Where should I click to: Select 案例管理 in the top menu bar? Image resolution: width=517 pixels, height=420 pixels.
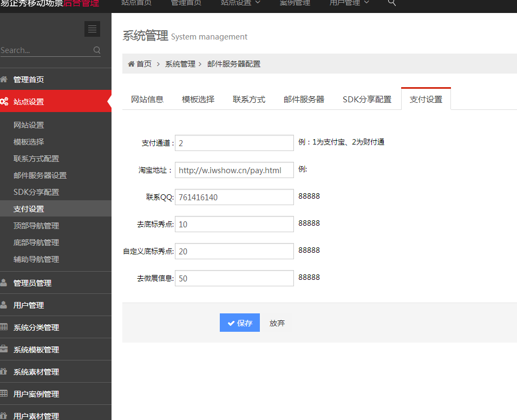[x=295, y=3]
